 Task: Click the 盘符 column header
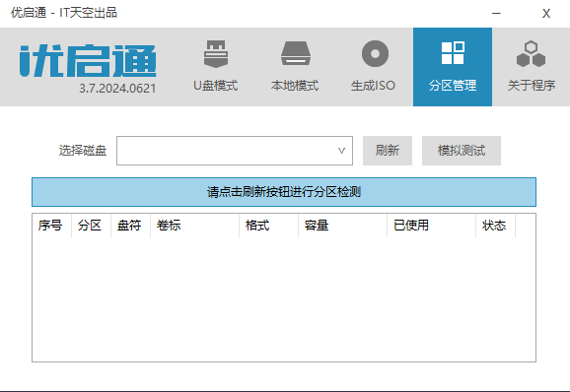point(130,226)
